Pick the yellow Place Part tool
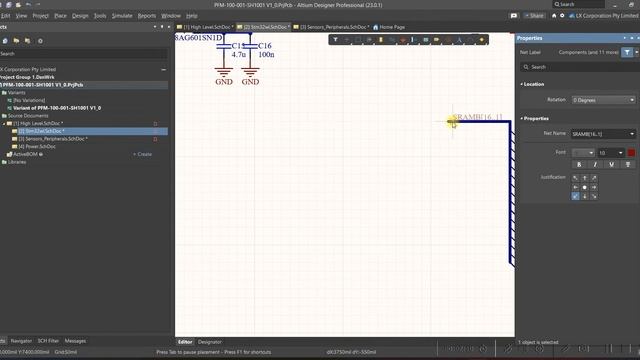Viewport: 640px width, 360px height. click(381, 40)
